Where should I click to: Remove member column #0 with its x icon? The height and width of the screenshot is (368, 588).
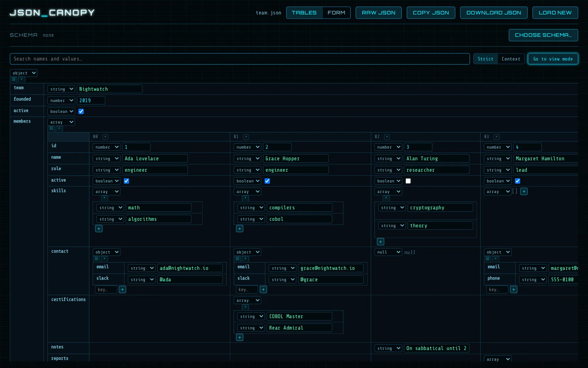105,137
